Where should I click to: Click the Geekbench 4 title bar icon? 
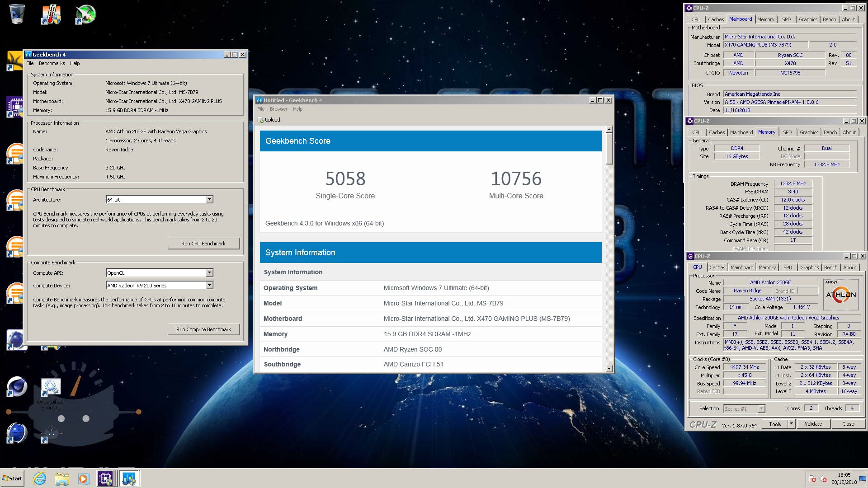tap(28, 54)
